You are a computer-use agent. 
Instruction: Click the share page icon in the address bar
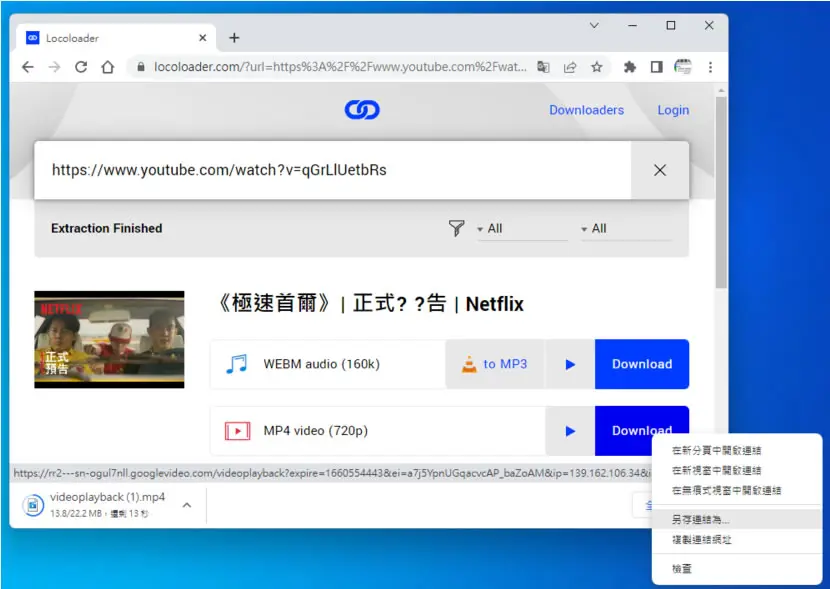point(570,67)
